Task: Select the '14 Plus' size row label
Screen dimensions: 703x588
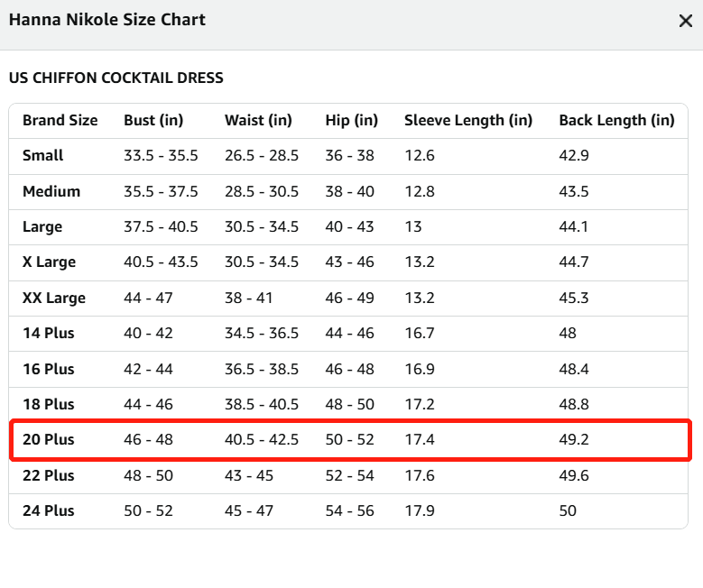Action: tap(49, 333)
